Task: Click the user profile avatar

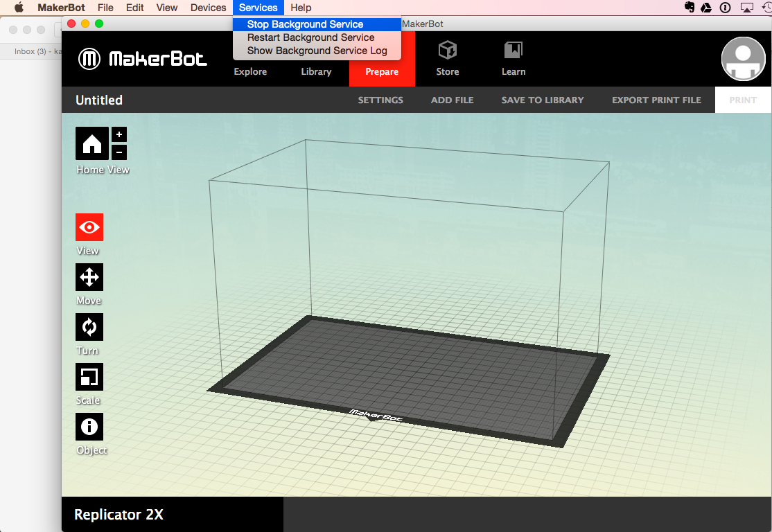Action: pos(743,60)
